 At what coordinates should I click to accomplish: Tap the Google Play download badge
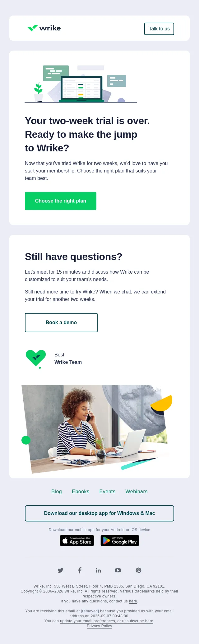click(x=120, y=540)
